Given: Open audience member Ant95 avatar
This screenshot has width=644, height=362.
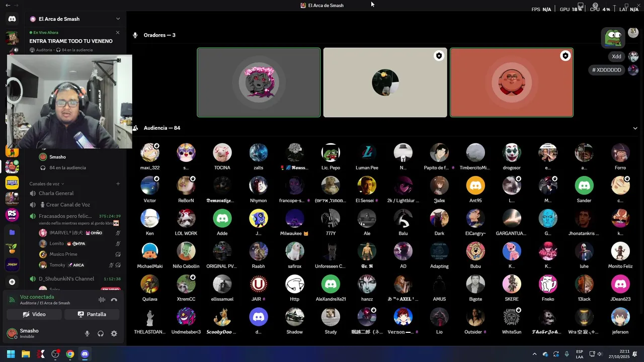Looking at the screenshot, I should (x=475, y=186).
